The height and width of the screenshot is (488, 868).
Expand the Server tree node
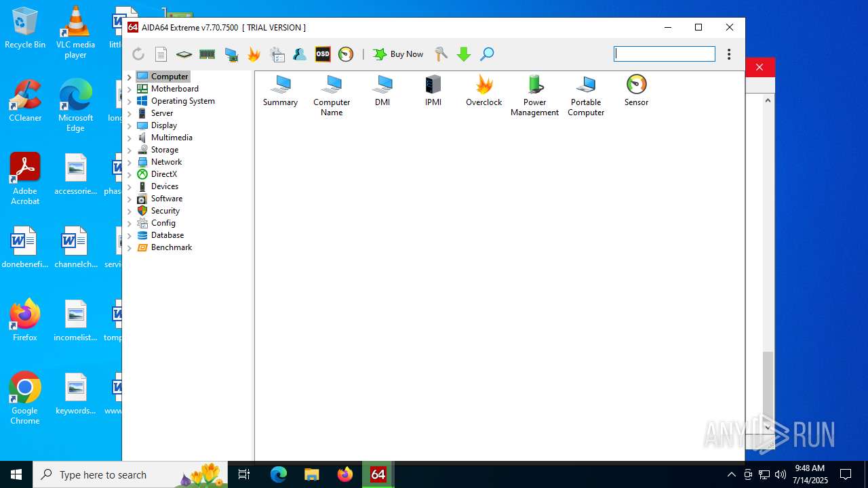point(130,113)
